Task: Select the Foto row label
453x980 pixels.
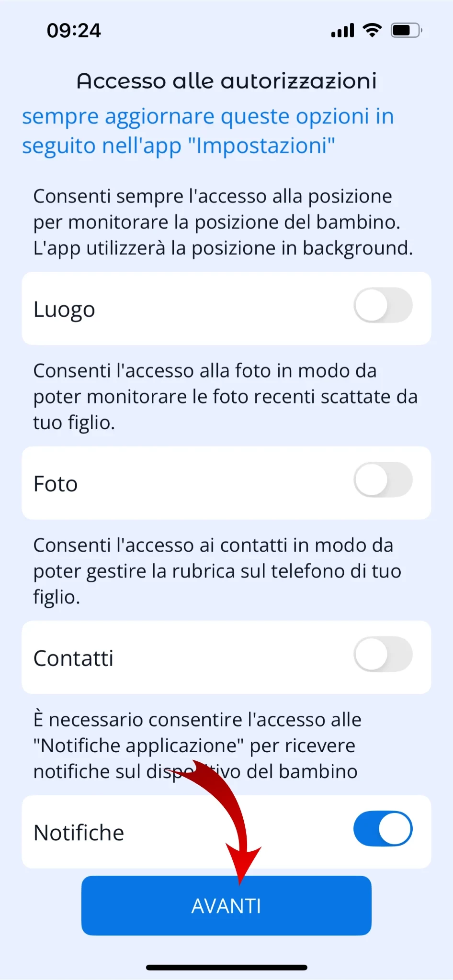Action: click(56, 484)
